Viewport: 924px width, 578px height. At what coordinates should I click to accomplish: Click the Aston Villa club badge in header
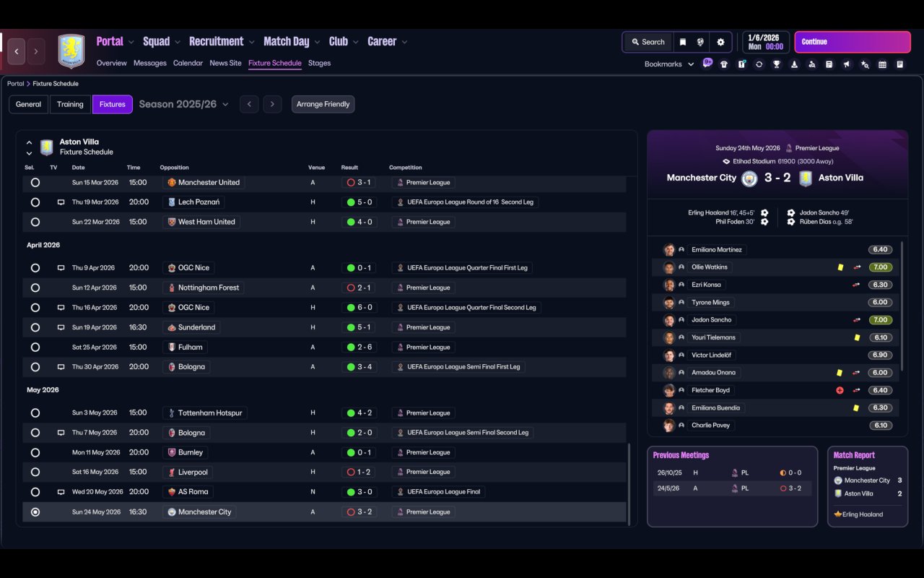pyautogui.click(x=71, y=51)
